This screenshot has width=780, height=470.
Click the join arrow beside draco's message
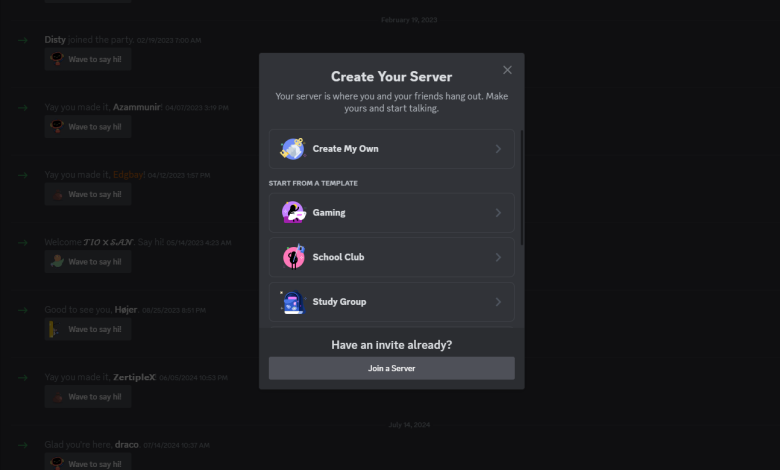coord(23,445)
